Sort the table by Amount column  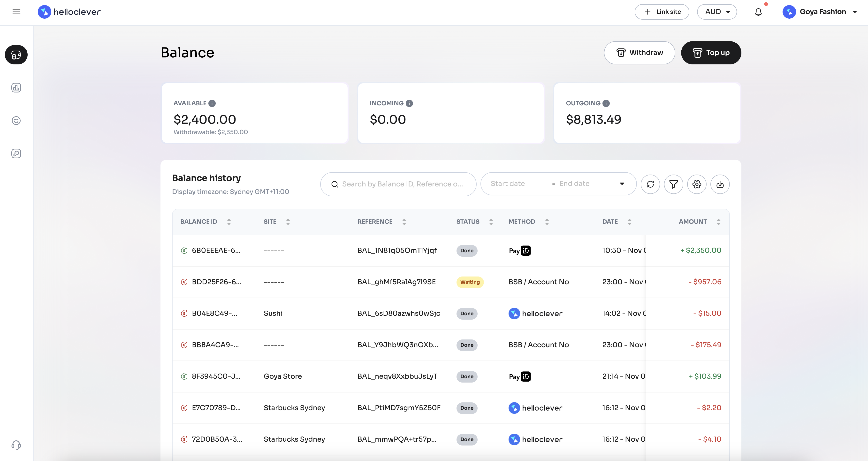(718, 221)
